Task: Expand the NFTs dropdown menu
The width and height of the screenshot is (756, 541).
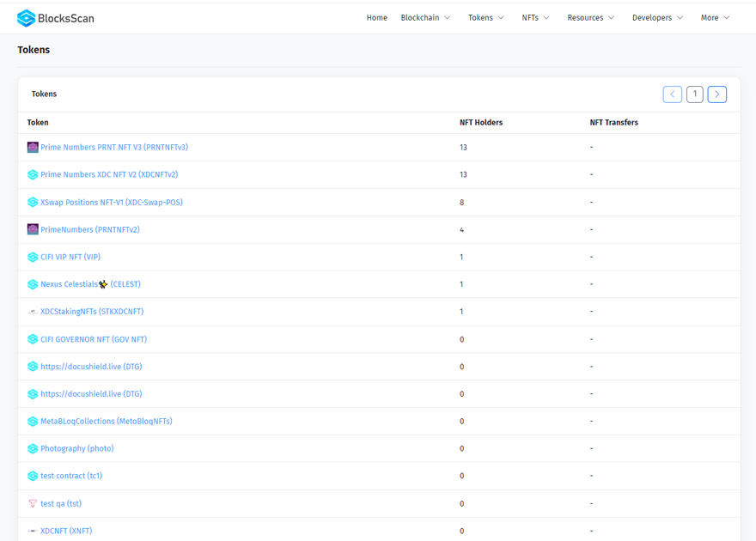Action: pos(535,18)
